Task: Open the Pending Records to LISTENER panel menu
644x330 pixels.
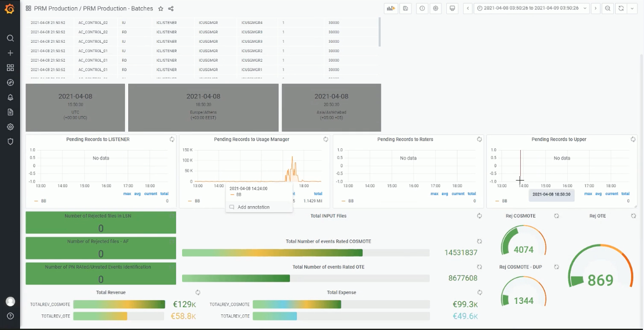Action: (97, 139)
